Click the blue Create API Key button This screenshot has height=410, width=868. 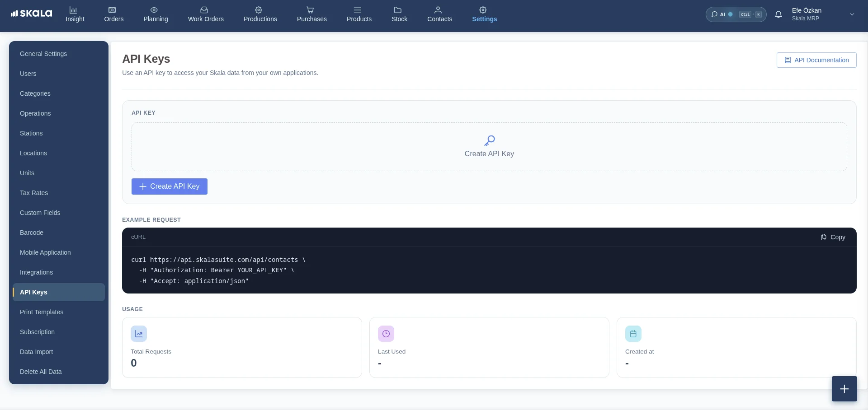click(170, 186)
